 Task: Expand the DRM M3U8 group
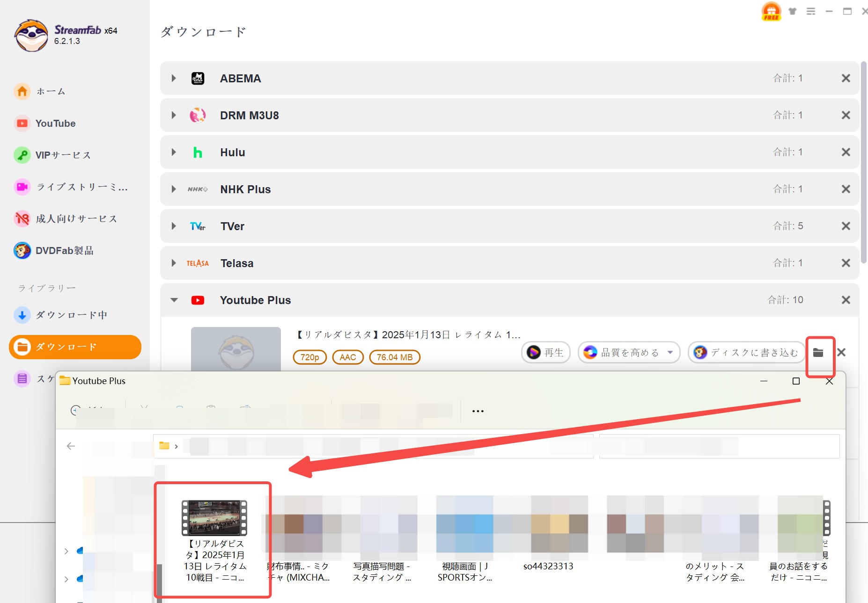point(174,115)
